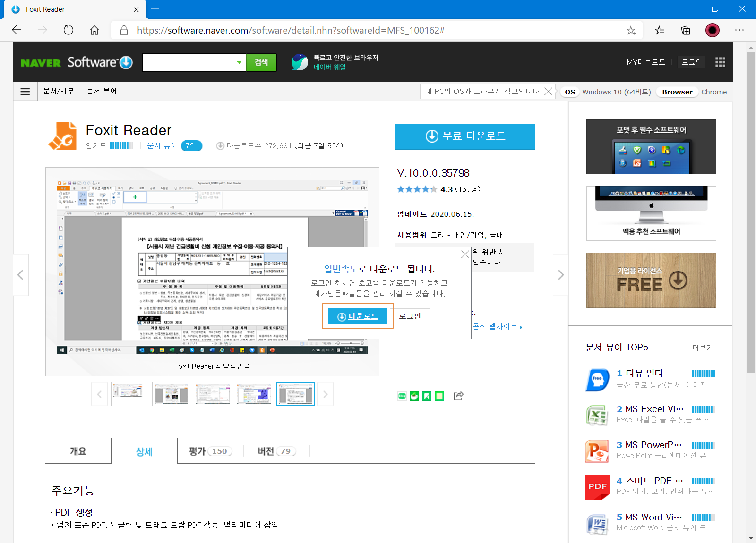The width and height of the screenshot is (756, 543).
Task: Open the 포맷 후 필수 소프트웨어 banner
Action: [x=651, y=147]
